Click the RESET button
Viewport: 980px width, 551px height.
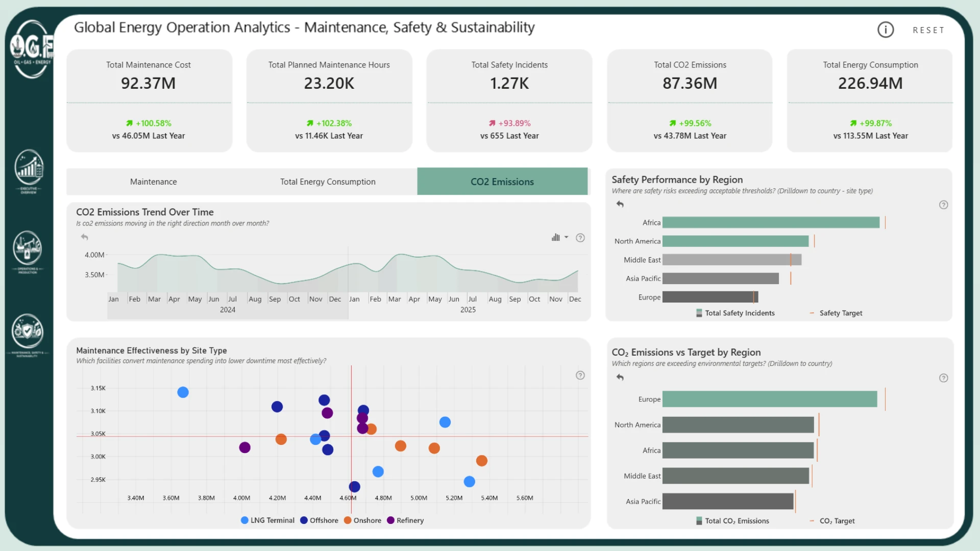point(928,30)
